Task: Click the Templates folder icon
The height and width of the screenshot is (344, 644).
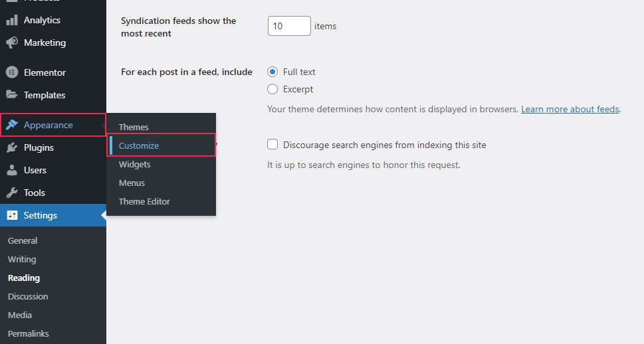Action: (12, 95)
